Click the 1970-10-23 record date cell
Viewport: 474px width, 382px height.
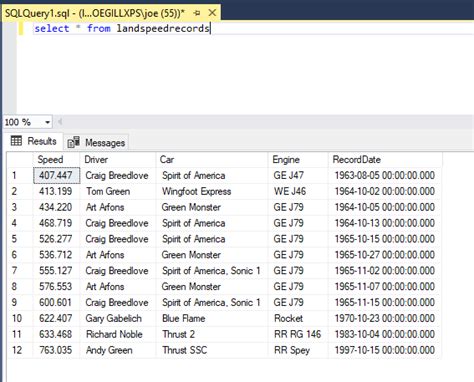385,318
